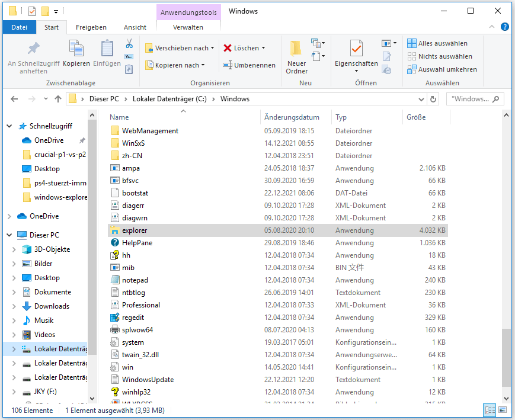Click the file list vertical scrollbar thumb

click(x=506, y=357)
